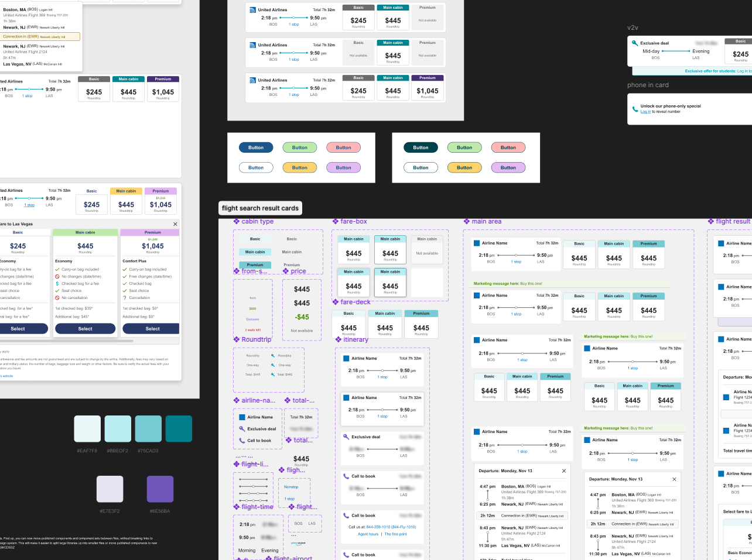Image resolution: width=752 pixels, height=560 pixels.
Task: Select the #E7E3F2 lavender swatch
Action: (110, 489)
